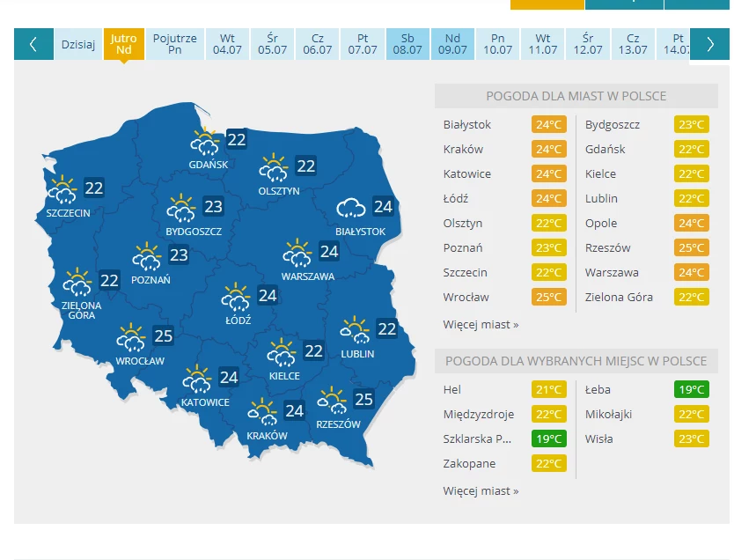This screenshot has width=734, height=560.
Task: Open Olsztyn in the city list
Action: (x=463, y=224)
